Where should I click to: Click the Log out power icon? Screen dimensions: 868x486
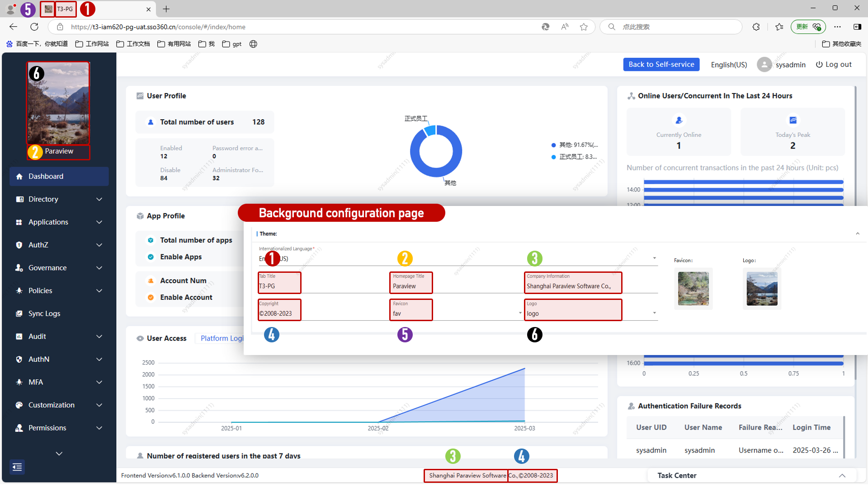coord(819,65)
